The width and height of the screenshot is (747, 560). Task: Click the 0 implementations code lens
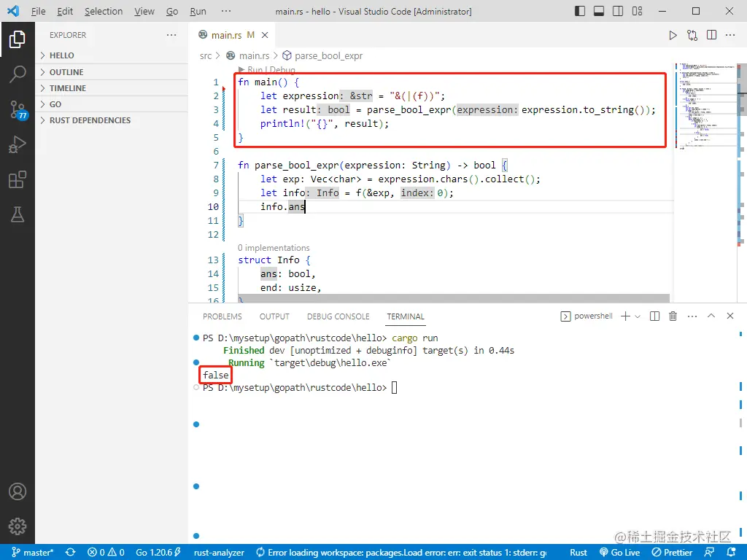[274, 248]
